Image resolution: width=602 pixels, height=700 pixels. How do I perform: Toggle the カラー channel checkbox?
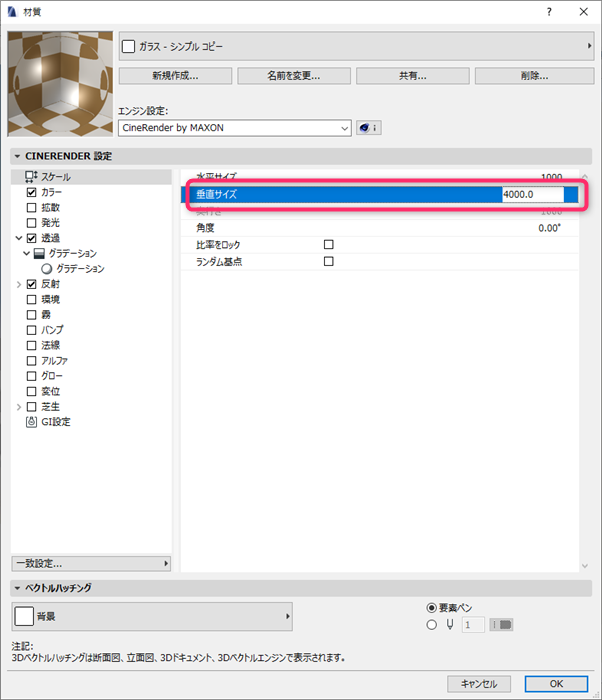pos(31,192)
